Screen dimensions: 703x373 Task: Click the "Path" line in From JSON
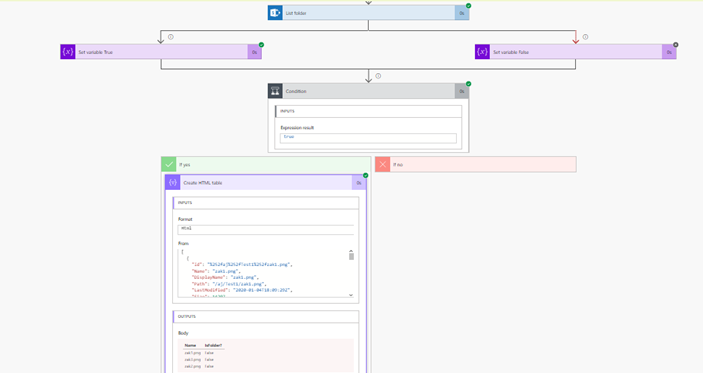229,284
